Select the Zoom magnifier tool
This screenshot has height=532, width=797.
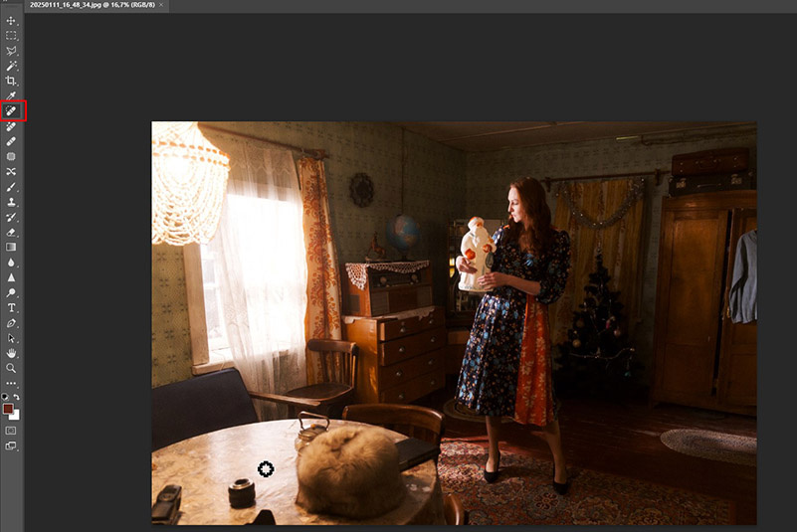[11, 368]
